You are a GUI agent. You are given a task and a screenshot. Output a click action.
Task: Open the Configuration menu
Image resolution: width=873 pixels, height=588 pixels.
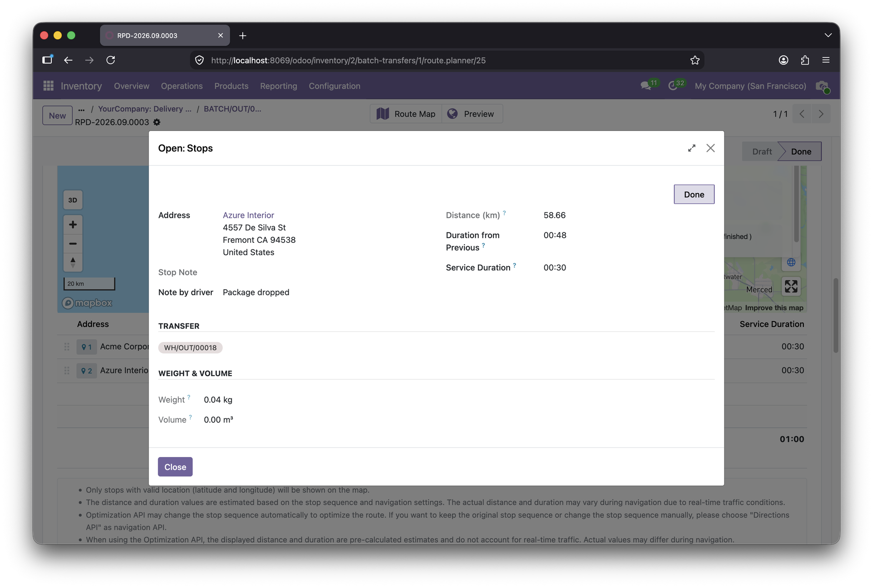[x=335, y=86]
